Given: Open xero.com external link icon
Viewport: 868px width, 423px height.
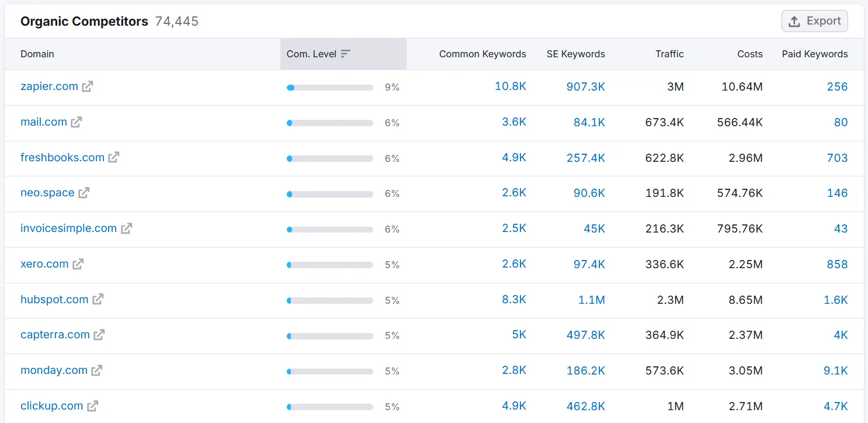Looking at the screenshot, I should click(78, 264).
